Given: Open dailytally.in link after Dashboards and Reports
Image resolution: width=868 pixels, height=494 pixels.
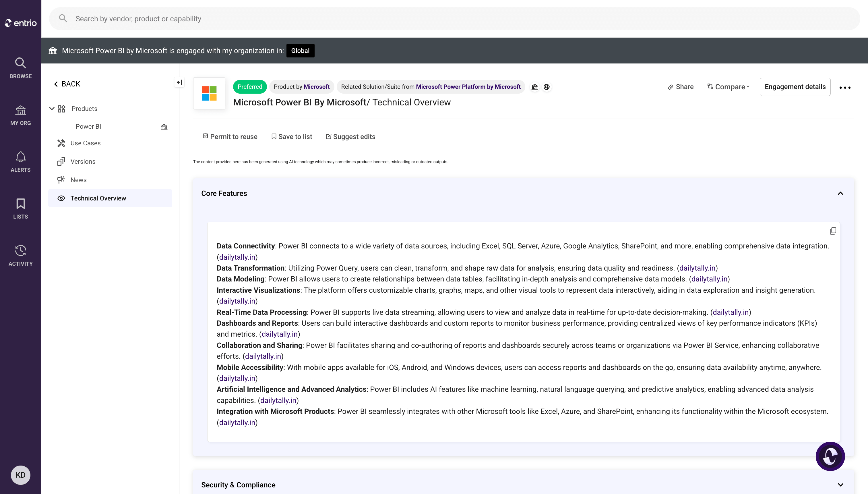Looking at the screenshot, I should tap(280, 334).
